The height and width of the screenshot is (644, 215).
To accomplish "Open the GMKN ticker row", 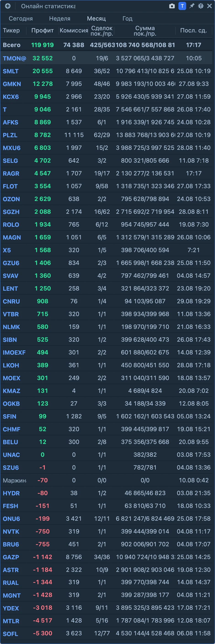I will [12, 84].
